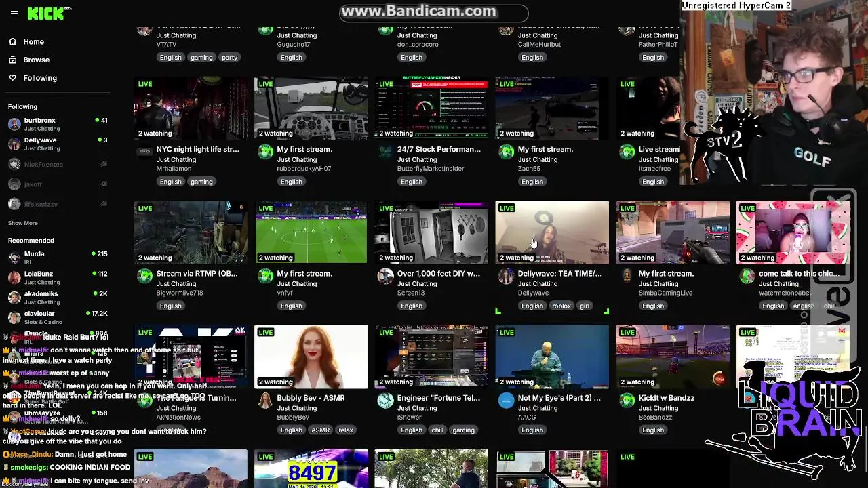Open jakoff channel in Following list
Screen dimensions: 868x488
[x=57, y=184]
